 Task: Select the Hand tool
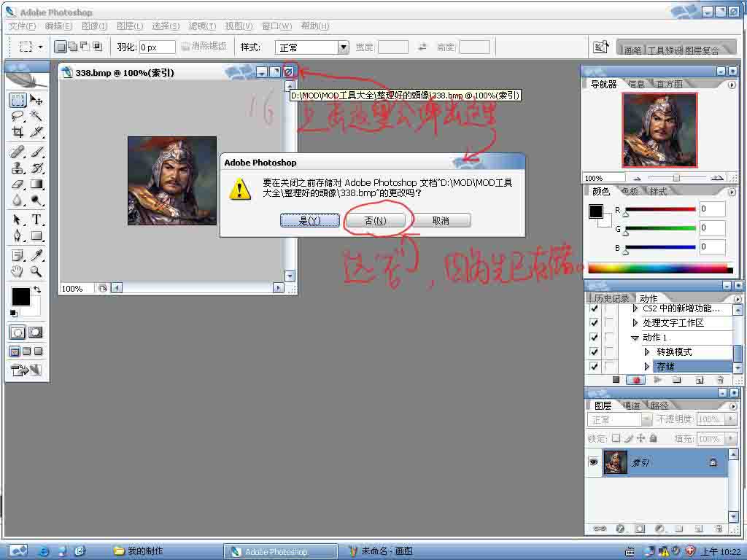(x=18, y=272)
